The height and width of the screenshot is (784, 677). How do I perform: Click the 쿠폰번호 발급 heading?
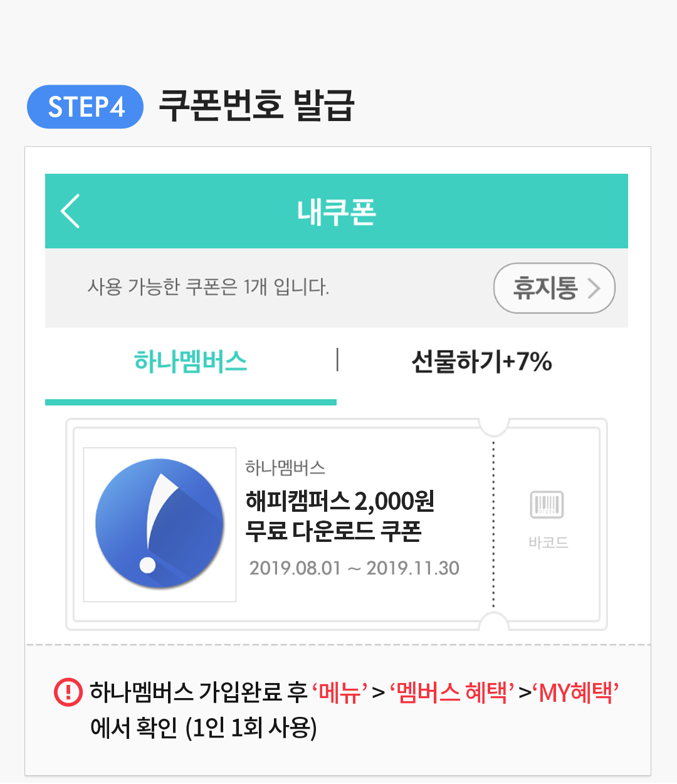click(x=256, y=105)
